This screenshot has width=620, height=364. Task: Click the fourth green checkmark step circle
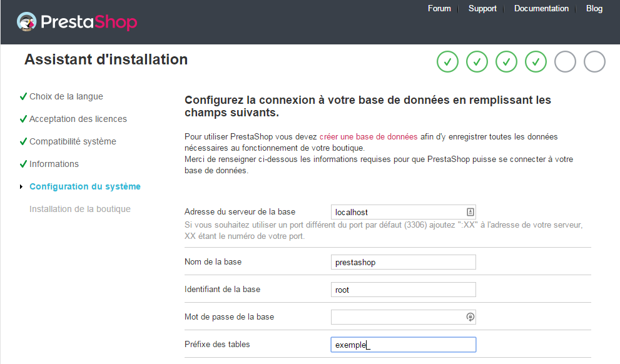tap(536, 62)
